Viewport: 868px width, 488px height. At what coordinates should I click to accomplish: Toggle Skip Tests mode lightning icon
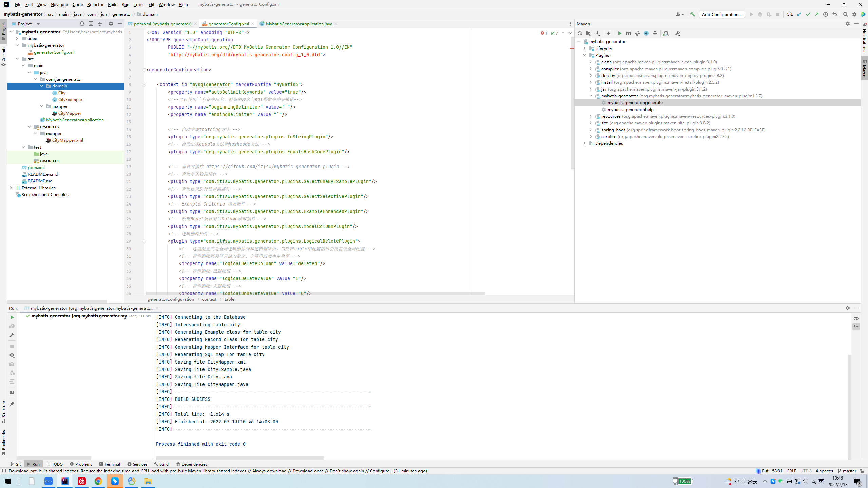click(x=646, y=33)
